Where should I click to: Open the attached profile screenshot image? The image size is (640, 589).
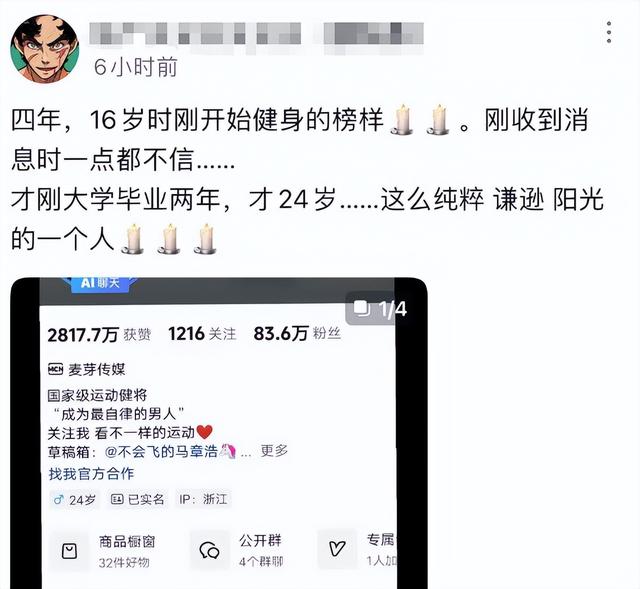point(219,433)
